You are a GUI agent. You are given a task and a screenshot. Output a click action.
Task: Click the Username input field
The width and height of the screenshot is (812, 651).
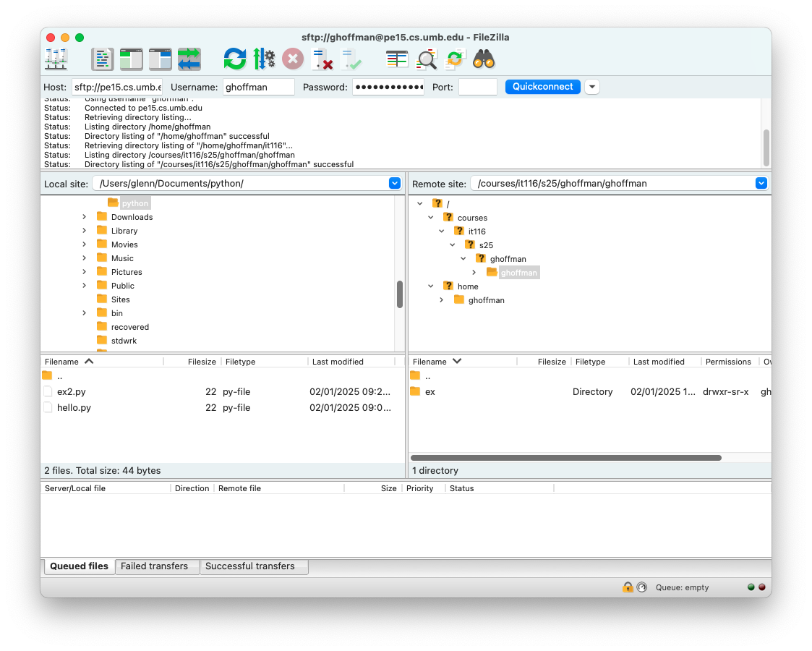pos(258,87)
